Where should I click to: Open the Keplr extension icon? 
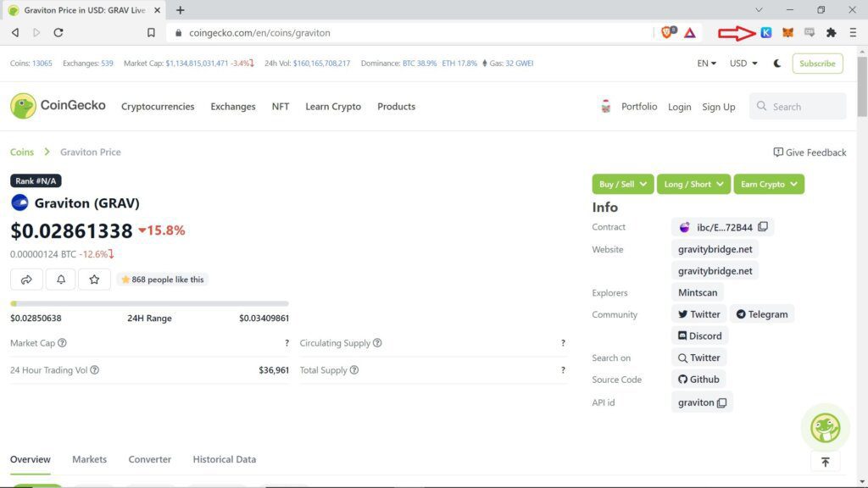tap(766, 33)
